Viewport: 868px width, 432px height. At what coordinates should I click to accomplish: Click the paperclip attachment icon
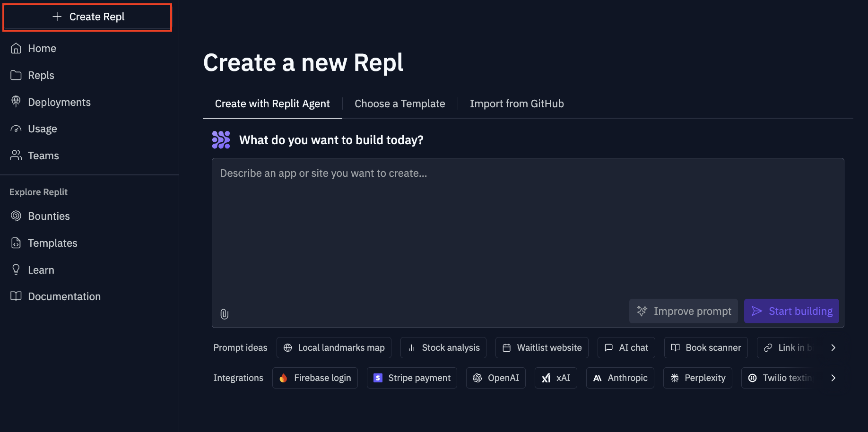(x=225, y=314)
